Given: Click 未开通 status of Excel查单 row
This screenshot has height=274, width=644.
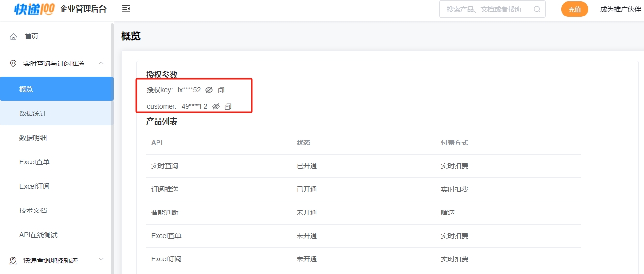Looking at the screenshot, I should tap(307, 236).
